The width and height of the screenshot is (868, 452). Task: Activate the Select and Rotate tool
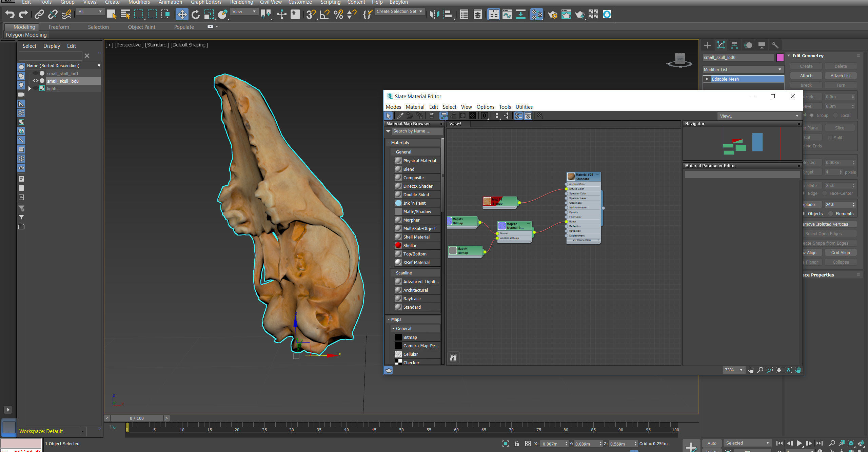click(x=195, y=14)
